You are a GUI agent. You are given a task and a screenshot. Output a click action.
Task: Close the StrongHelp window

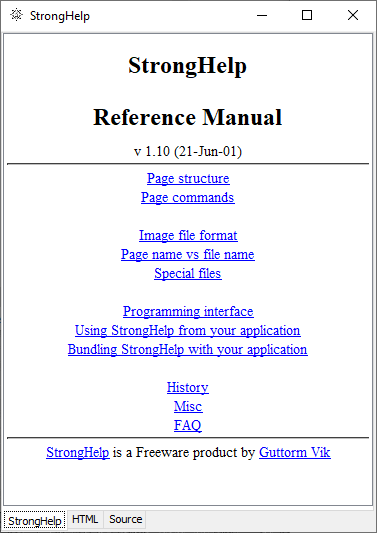point(353,15)
